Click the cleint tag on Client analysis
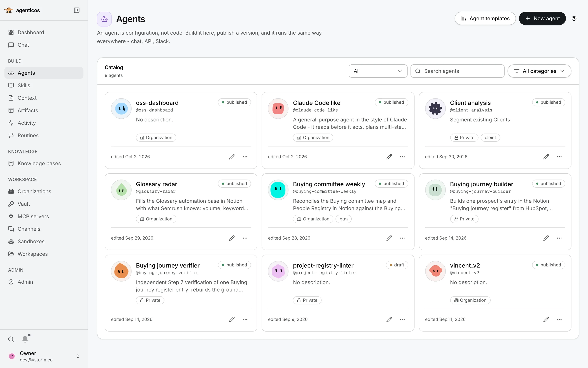Image resolution: width=588 pixels, height=368 pixels. click(x=490, y=138)
